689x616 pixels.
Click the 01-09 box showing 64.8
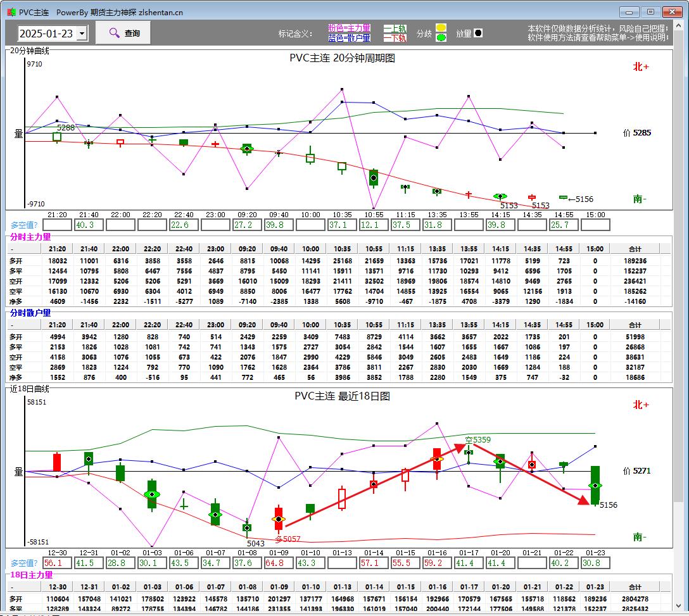pos(279,563)
